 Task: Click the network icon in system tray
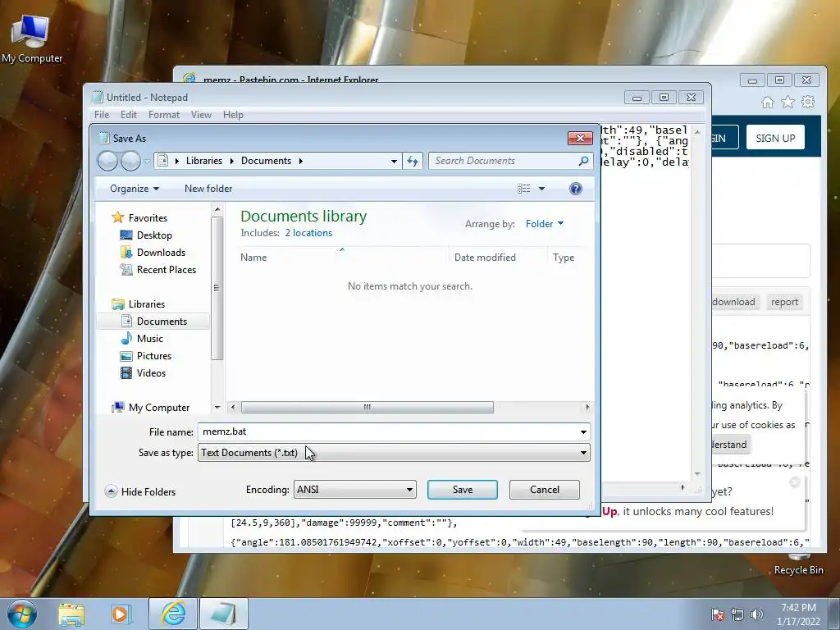pos(737,615)
